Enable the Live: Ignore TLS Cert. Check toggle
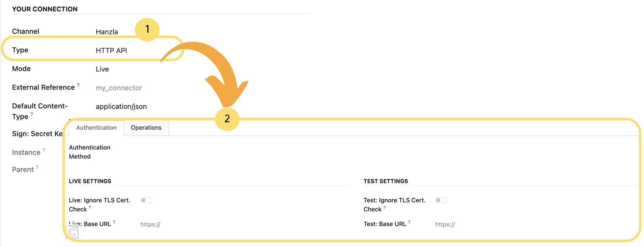The height and width of the screenshot is (247, 644). tap(146, 200)
